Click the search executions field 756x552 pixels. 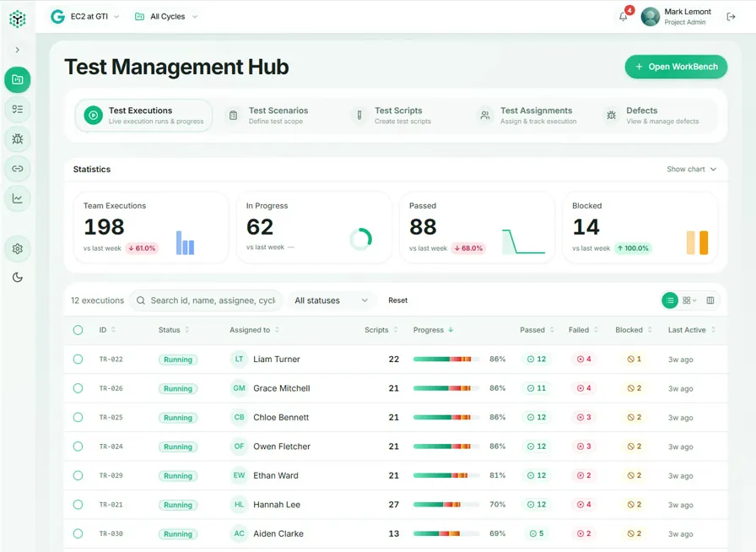tap(207, 300)
